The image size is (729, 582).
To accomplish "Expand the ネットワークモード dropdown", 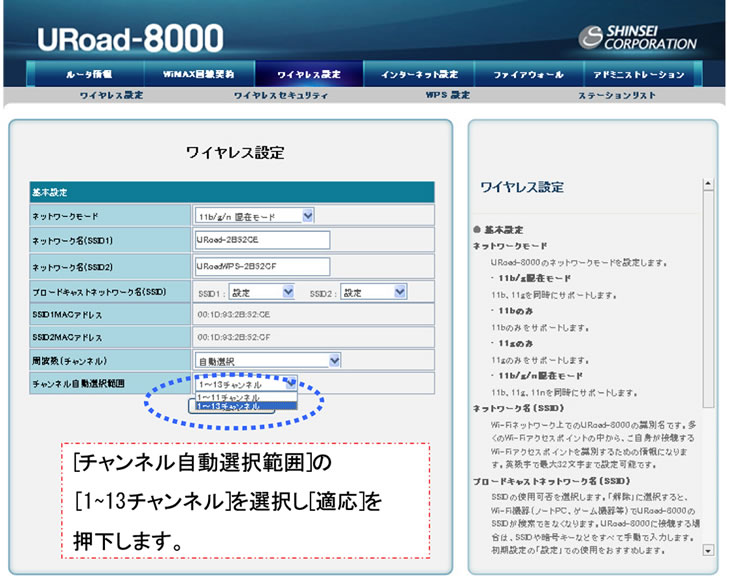I will tap(255, 216).
